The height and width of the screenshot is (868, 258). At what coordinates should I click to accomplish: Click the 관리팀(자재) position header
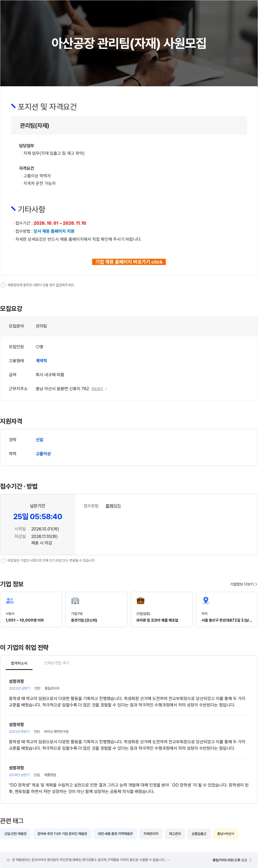[x=34, y=125]
